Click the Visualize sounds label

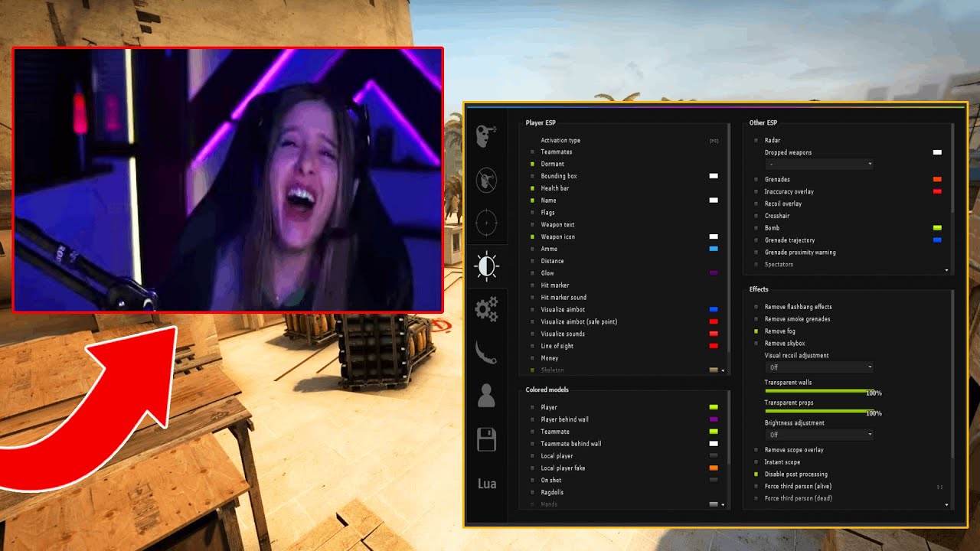click(563, 334)
